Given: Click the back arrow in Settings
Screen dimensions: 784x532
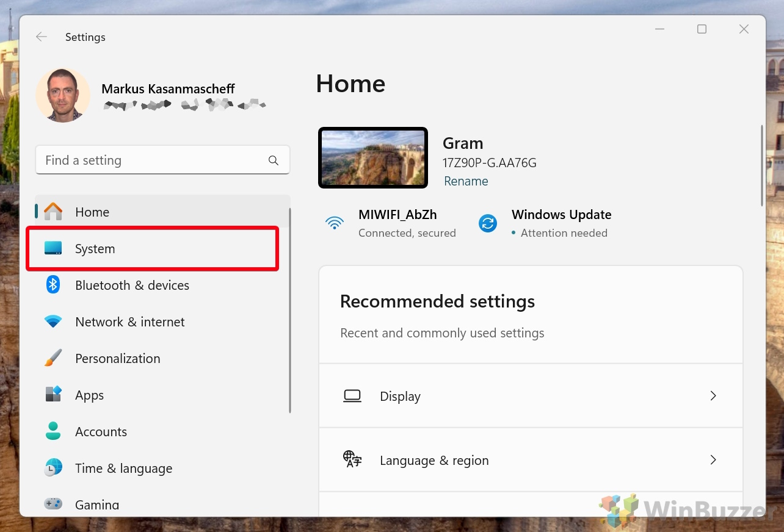Looking at the screenshot, I should point(42,37).
